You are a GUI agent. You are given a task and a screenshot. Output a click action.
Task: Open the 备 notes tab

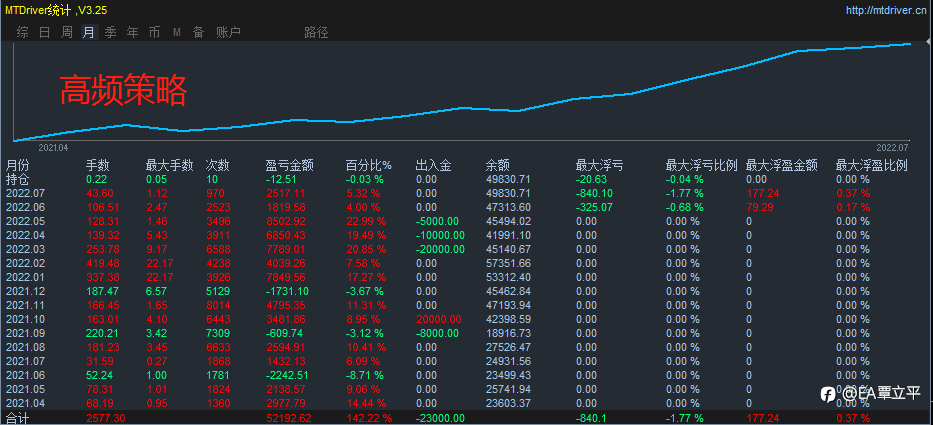click(199, 32)
